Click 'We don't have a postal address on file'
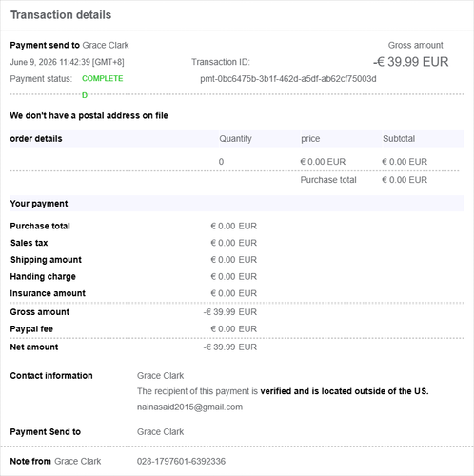The width and height of the screenshot is (474, 476). [89, 115]
